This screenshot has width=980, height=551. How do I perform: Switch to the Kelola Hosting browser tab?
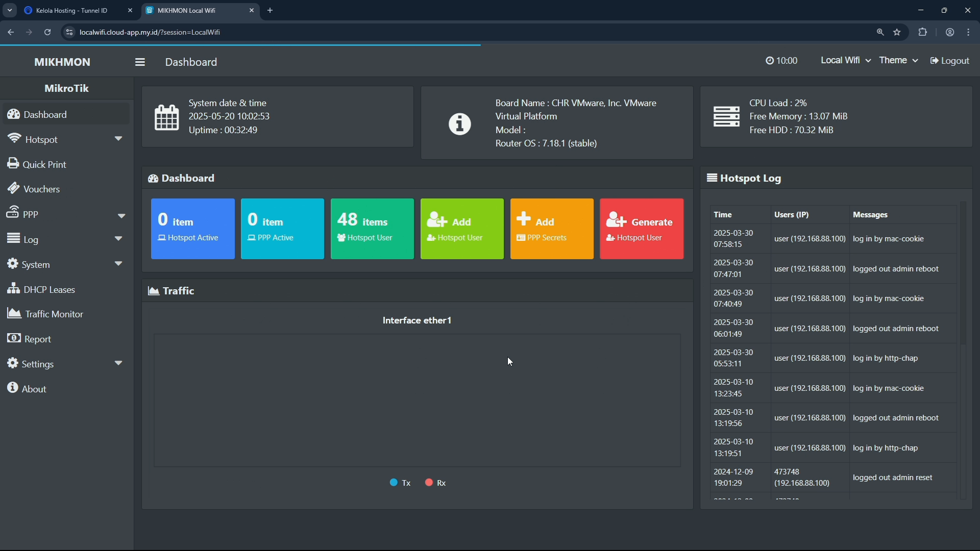pyautogui.click(x=71, y=10)
